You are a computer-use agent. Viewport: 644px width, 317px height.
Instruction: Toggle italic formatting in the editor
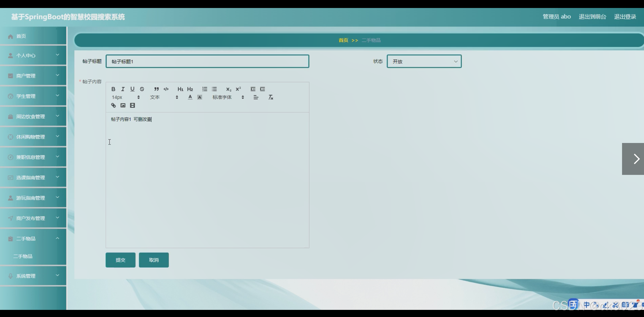point(123,89)
